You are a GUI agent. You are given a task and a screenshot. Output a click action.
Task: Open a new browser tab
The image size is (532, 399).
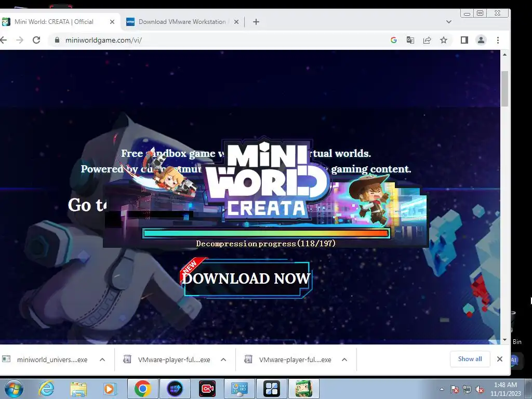point(256,22)
